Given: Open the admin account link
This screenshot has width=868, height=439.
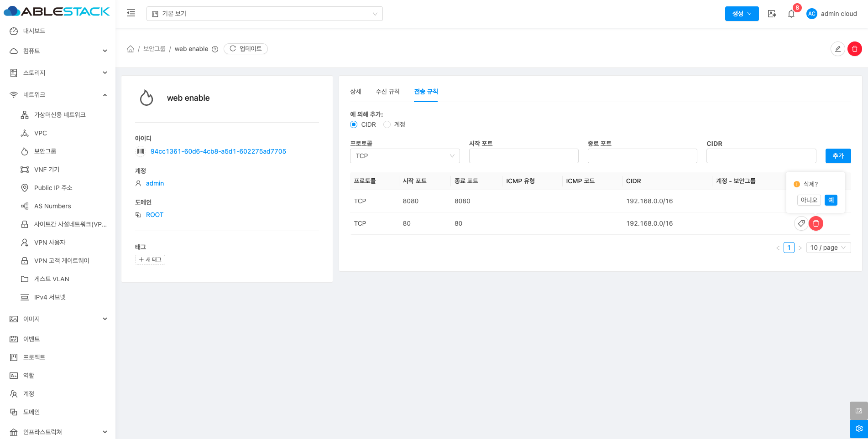Looking at the screenshot, I should pyautogui.click(x=155, y=183).
